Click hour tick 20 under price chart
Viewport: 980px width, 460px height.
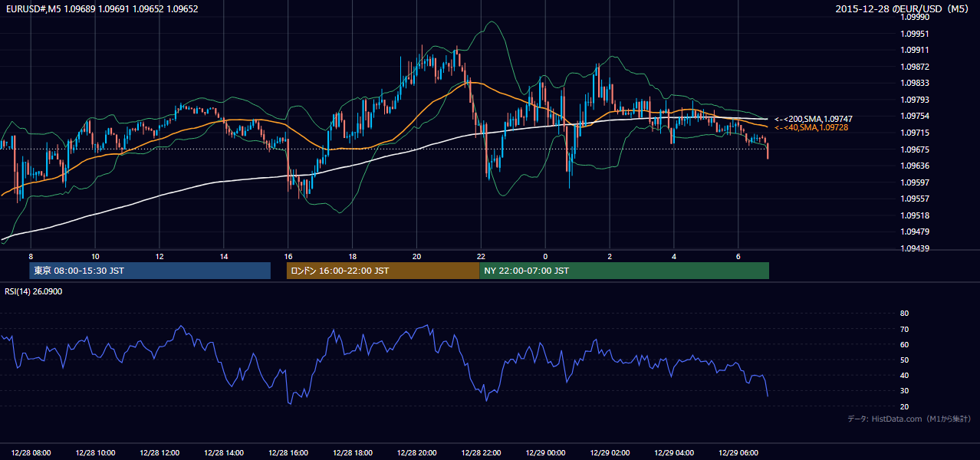[416, 256]
